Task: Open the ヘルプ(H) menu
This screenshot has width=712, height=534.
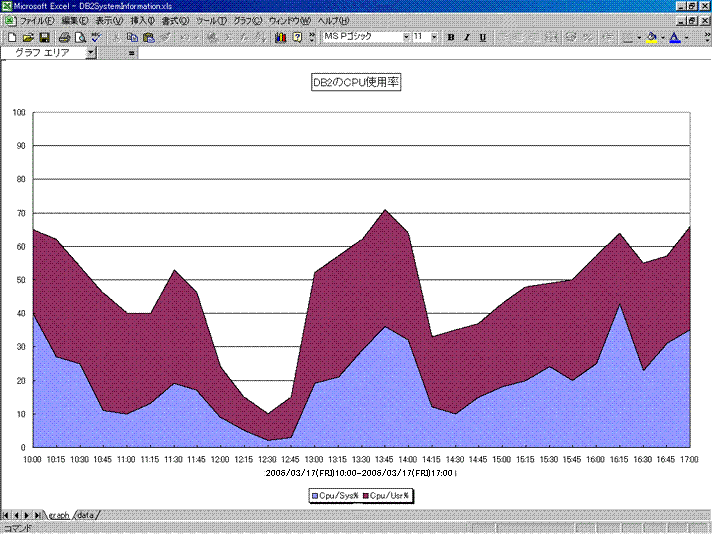Action: [333, 21]
